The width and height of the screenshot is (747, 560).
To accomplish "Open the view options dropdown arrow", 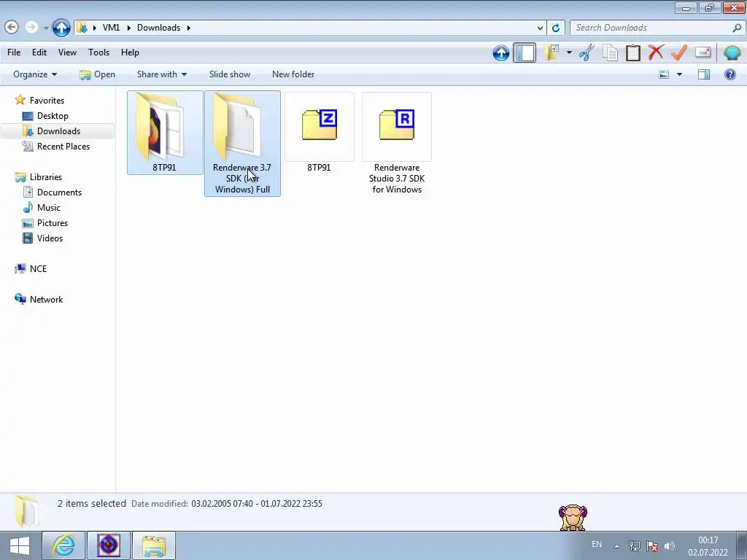I will 679,74.
